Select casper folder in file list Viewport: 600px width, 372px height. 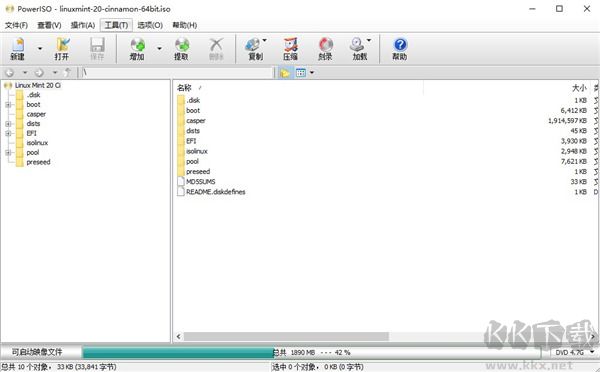pos(196,121)
